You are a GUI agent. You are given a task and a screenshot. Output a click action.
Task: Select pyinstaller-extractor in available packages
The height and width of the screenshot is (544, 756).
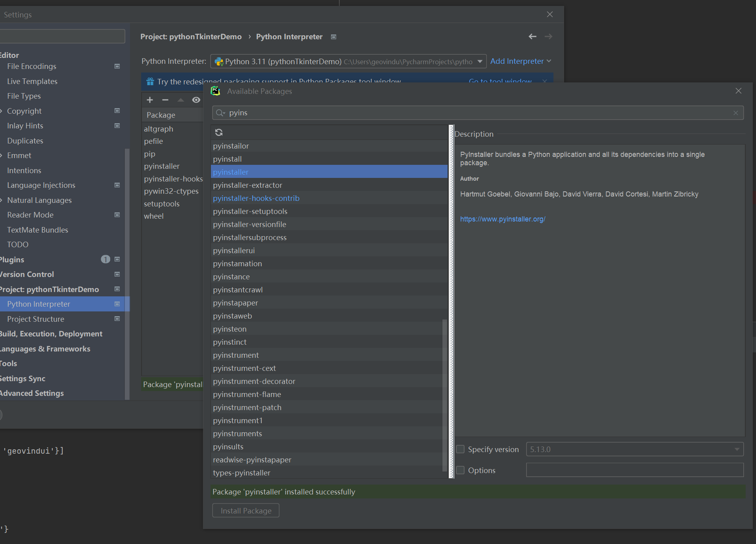coord(247,185)
